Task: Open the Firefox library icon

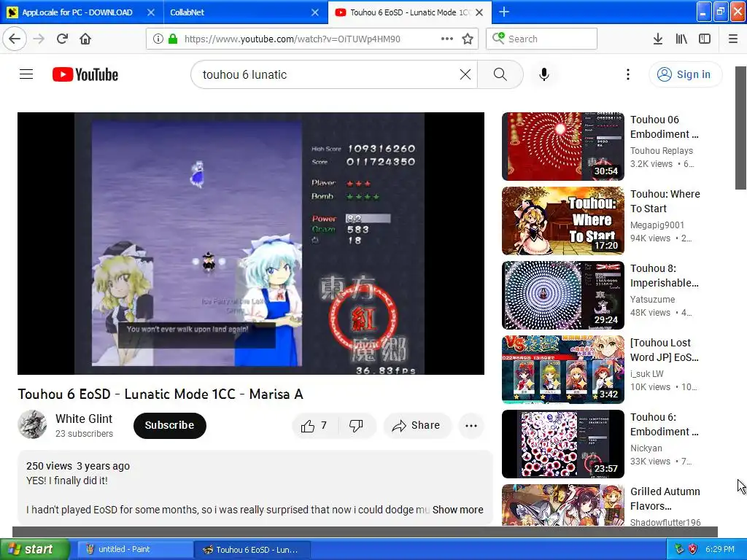Action: click(x=681, y=39)
